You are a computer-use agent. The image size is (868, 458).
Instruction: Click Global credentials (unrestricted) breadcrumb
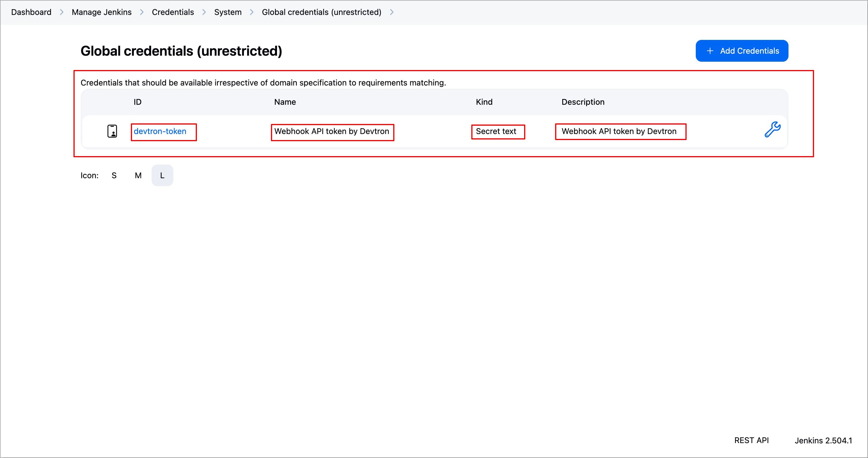coord(321,12)
